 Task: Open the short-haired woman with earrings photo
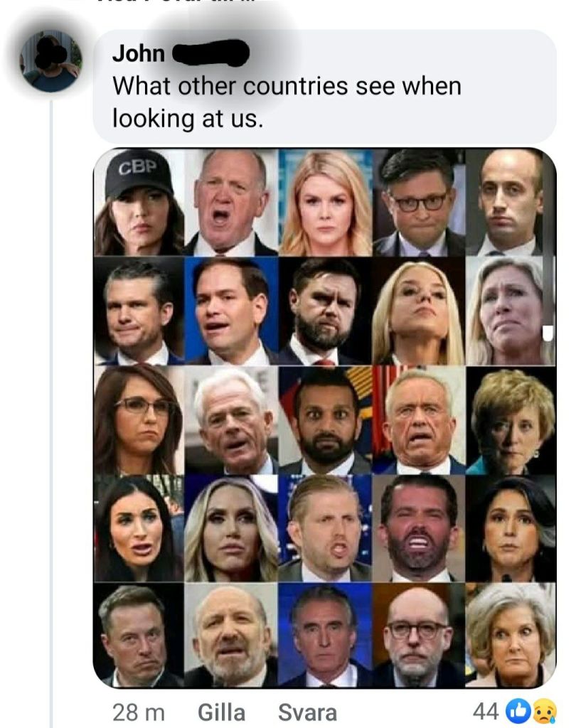coord(509,421)
